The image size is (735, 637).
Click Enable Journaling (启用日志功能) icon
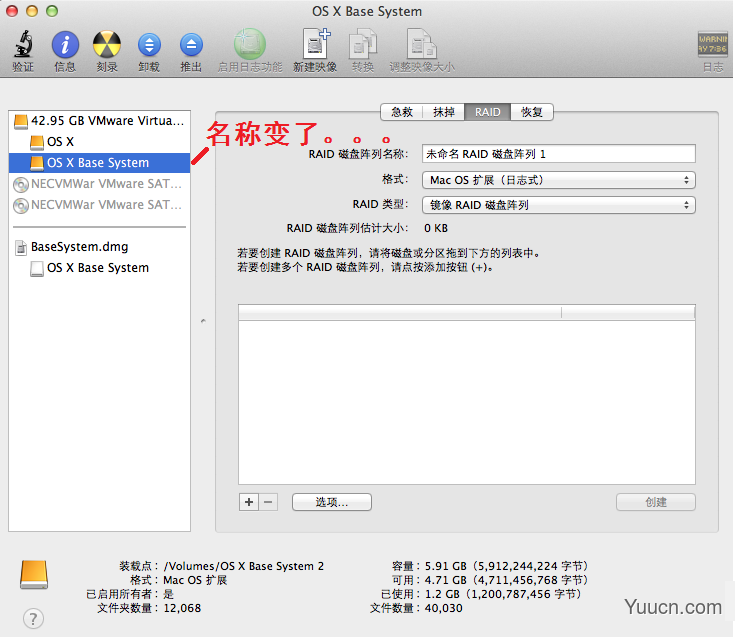point(250,44)
